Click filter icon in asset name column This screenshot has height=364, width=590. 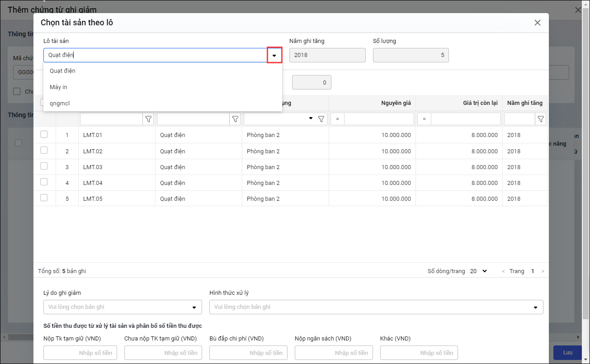[x=235, y=119]
